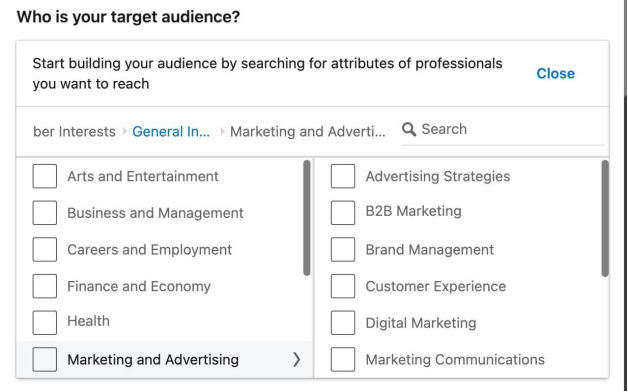Focus the Search attributes field

click(x=503, y=130)
